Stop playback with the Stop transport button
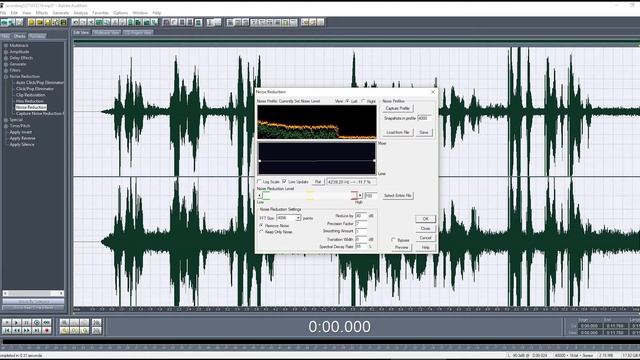The width and height of the screenshot is (640, 360). click(7, 322)
